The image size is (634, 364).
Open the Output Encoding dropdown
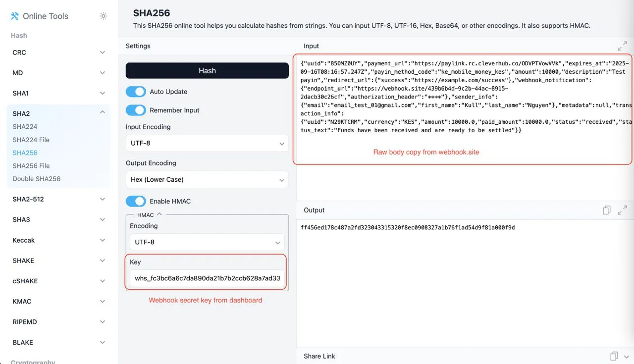coord(207,179)
